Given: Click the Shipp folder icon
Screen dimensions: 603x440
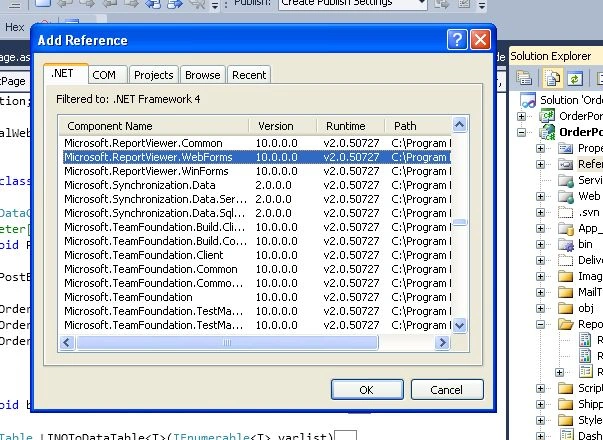Looking at the screenshot, I should pyautogui.click(x=566, y=405).
